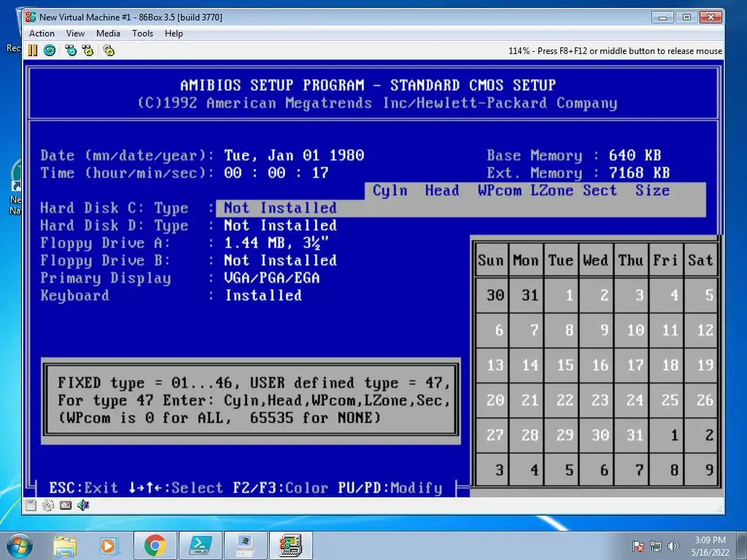
Task: Click the network tray icon
Action: (x=656, y=546)
